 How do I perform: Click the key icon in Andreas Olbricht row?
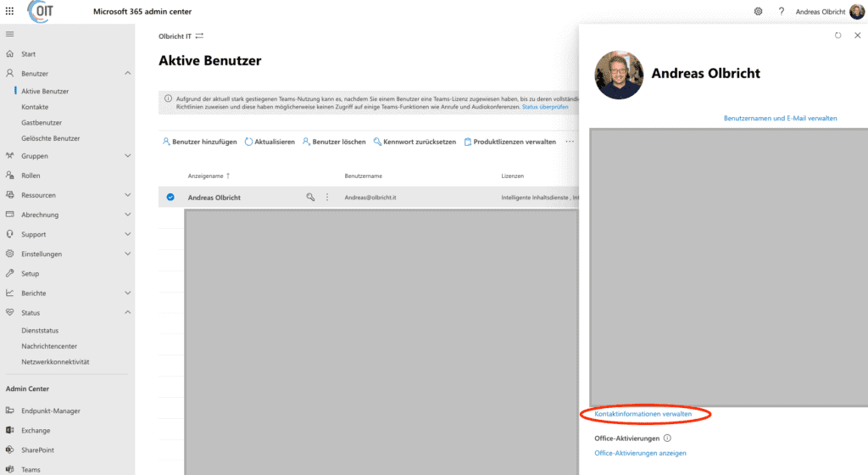tap(310, 197)
